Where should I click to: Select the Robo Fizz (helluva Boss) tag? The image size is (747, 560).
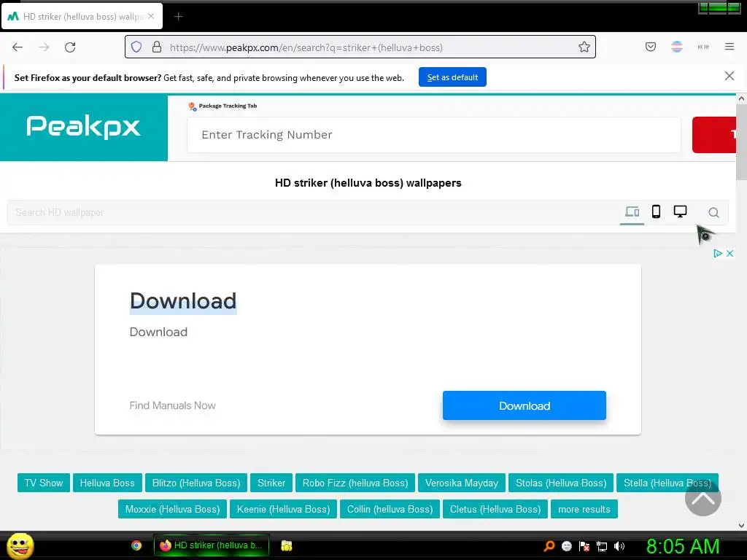[355, 483]
